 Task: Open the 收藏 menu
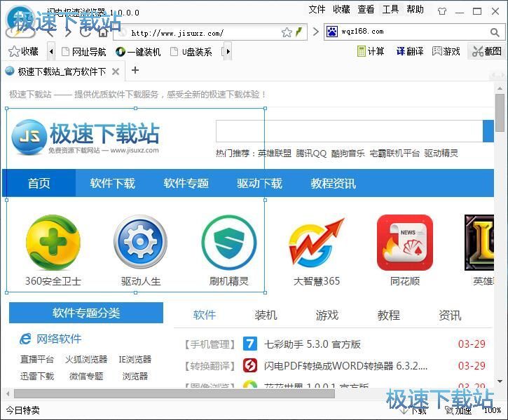tap(341, 9)
